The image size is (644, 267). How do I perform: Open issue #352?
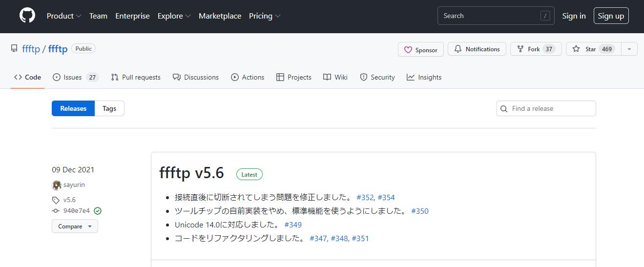click(365, 198)
